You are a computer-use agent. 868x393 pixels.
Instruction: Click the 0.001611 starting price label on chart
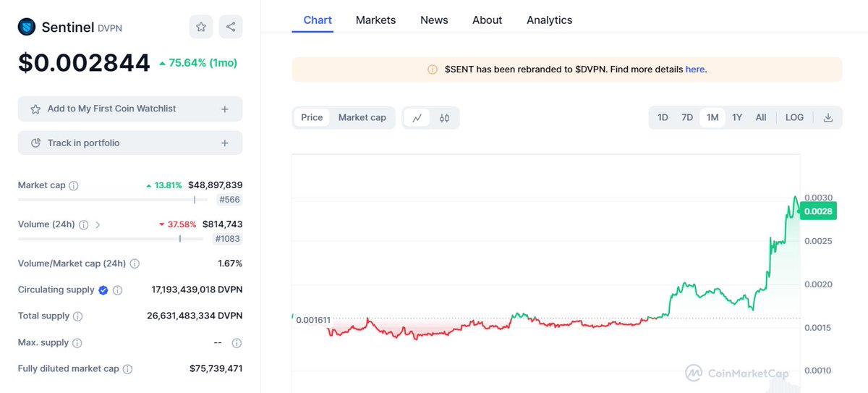[x=314, y=319]
